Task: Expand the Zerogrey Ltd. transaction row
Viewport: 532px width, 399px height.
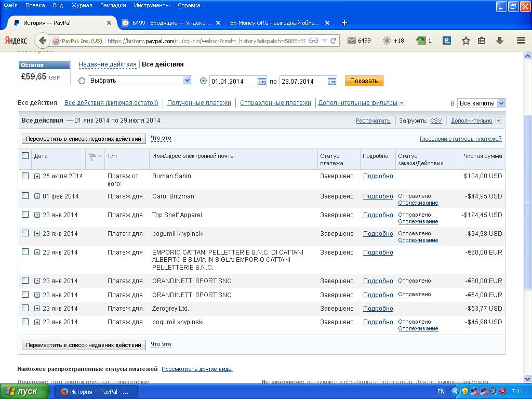Action: (37, 309)
